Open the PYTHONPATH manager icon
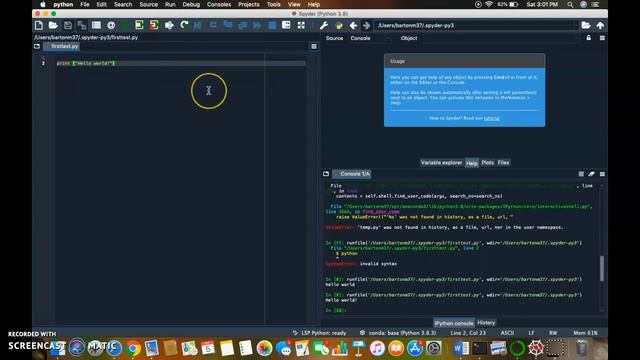The image size is (640, 360). coord(339,25)
